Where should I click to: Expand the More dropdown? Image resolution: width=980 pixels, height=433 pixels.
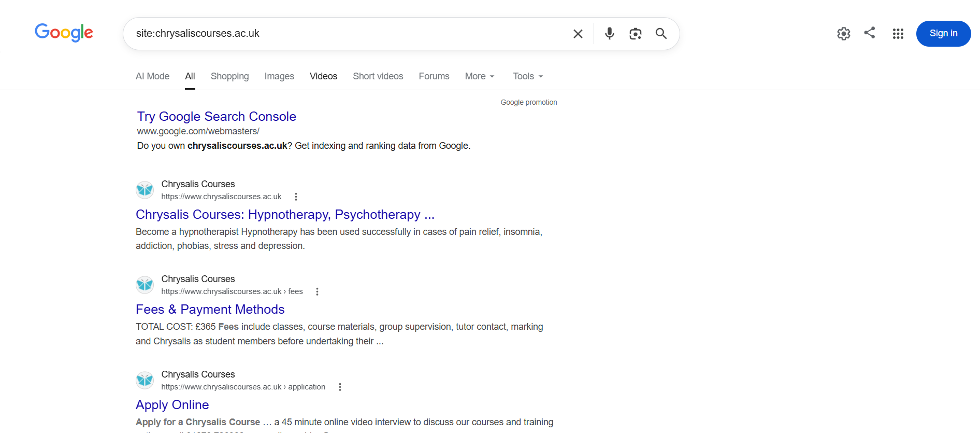click(480, 76)
